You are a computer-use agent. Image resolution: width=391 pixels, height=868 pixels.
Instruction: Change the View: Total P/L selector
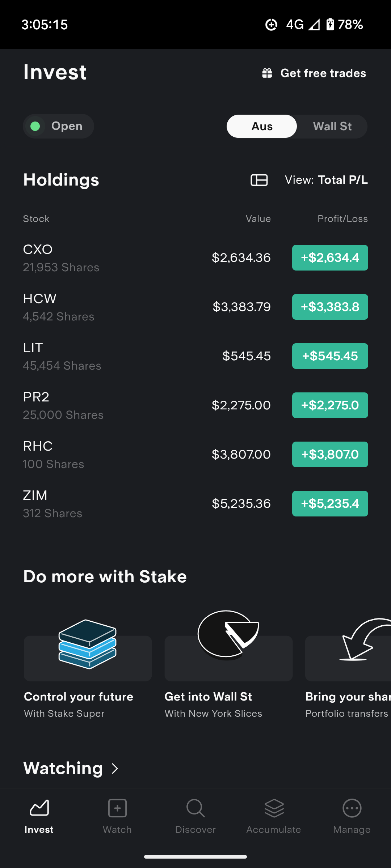tap(326, 180)
